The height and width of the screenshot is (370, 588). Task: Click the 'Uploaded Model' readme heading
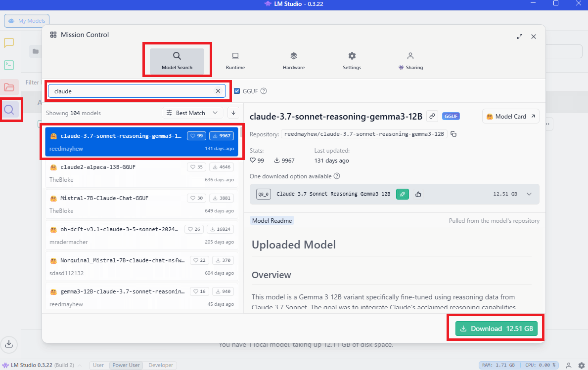point(294,245)
